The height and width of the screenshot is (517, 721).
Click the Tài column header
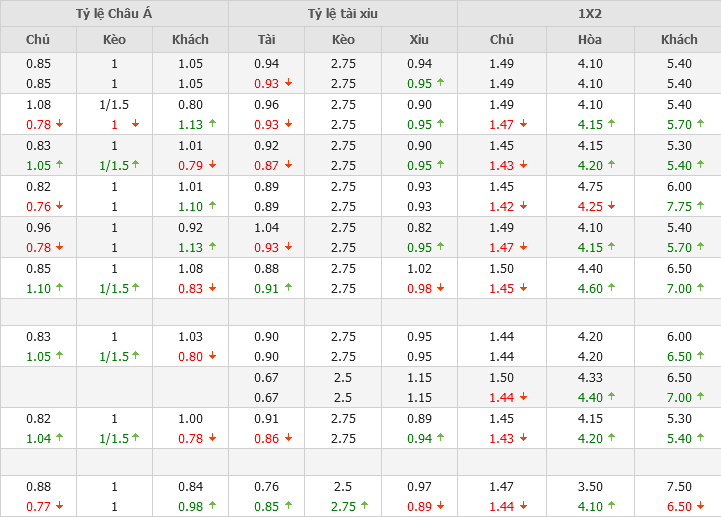click(x=267, y=40)
